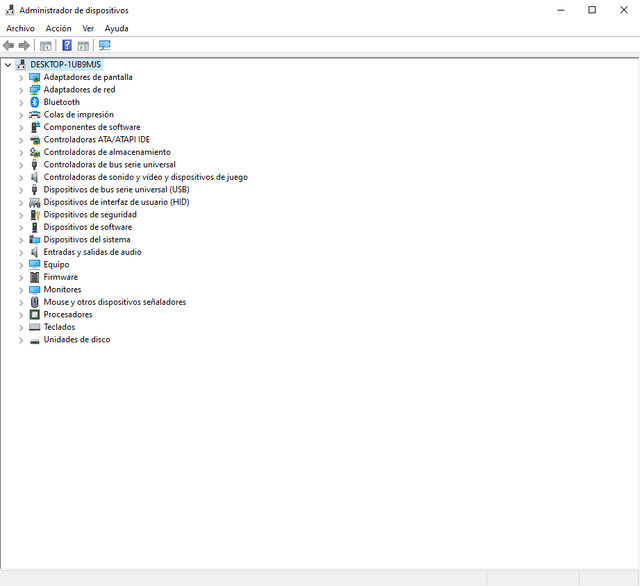Click the Colas de impresión printer icon
The height and width of the screenshot is (586, 640).
35,115
